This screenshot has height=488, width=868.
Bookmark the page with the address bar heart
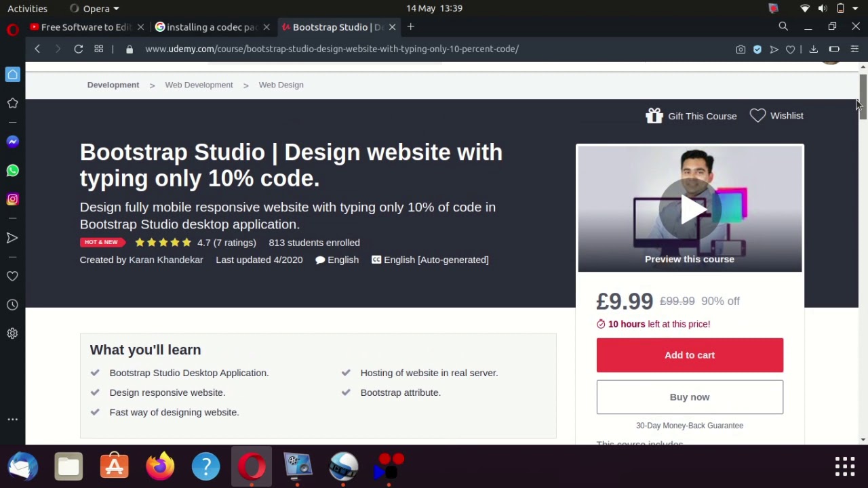[790, 49]
